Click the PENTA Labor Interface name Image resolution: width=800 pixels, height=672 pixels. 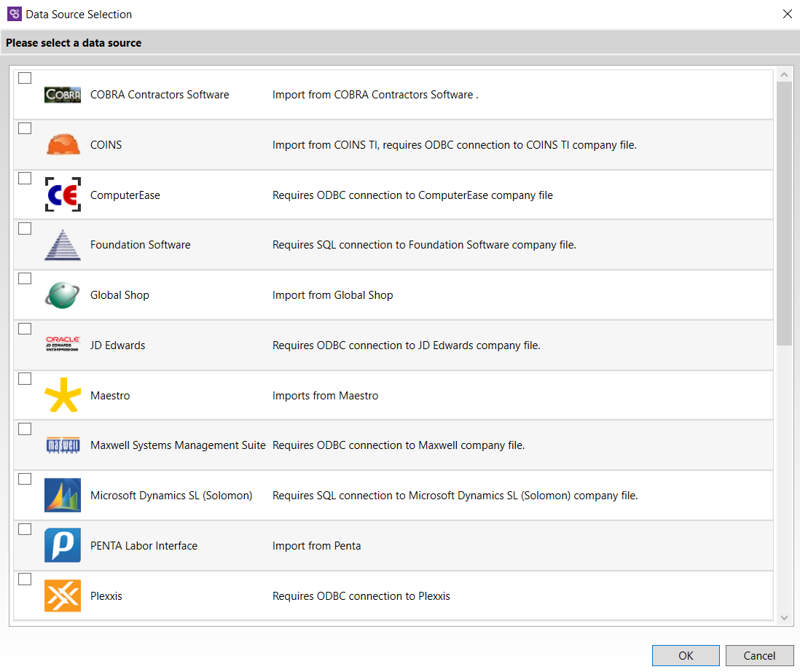click(x=144, y=546)
